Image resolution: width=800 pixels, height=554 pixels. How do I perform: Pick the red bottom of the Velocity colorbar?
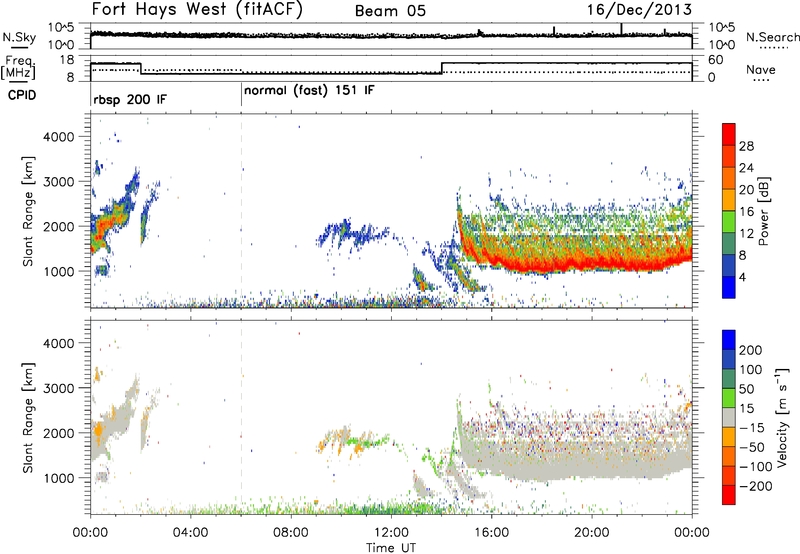[729, 495]
